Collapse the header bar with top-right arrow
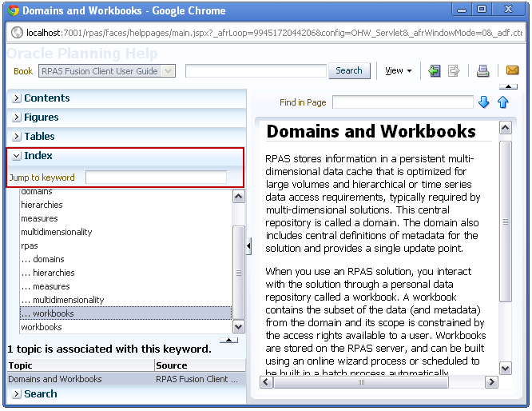Screen dimensions: 532x411 508,86
